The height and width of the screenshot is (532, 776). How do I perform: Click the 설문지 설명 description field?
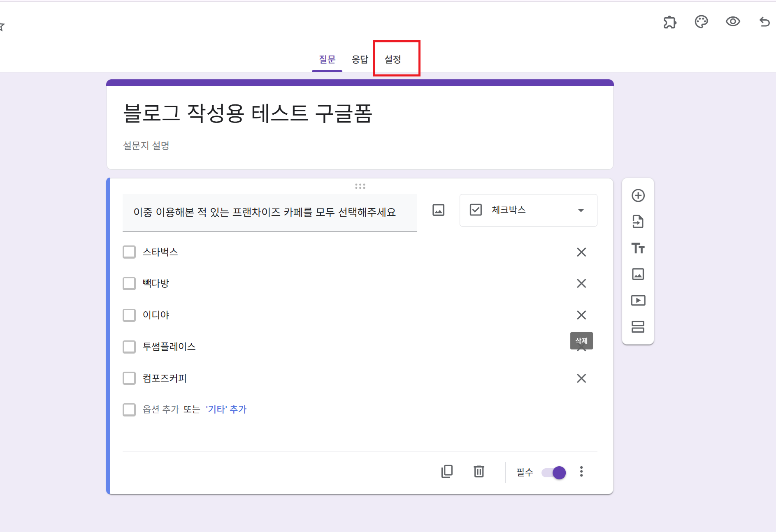coord(146,146)
